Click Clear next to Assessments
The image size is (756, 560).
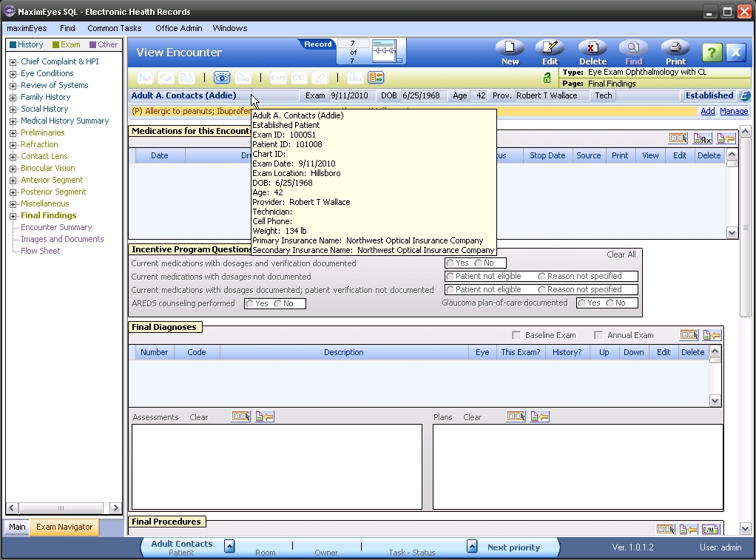[199, 417]
